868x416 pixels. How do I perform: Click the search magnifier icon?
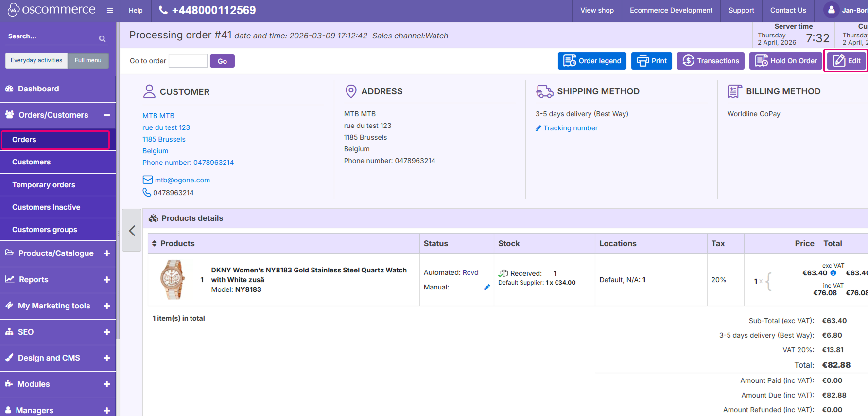[102, 38]
